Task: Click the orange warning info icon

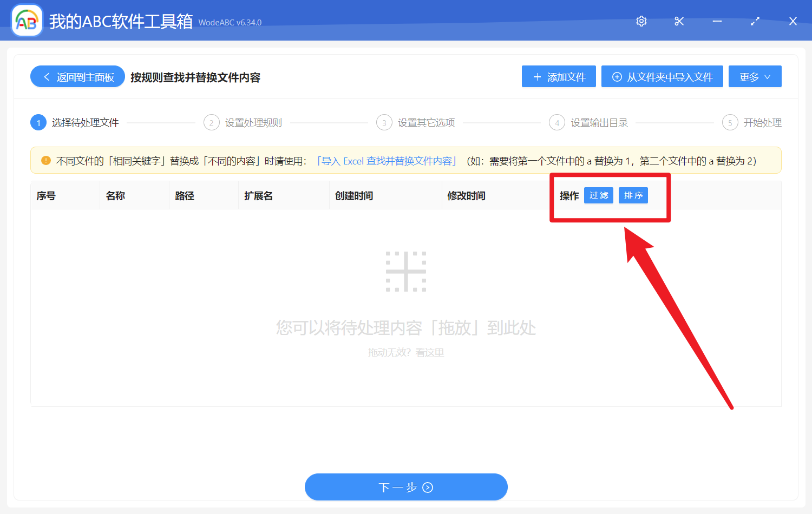Action: (46, 161)
